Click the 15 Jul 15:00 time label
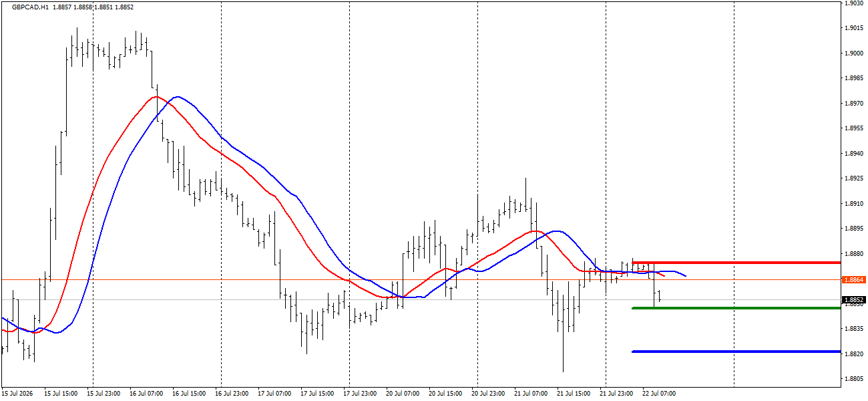This screenshot has height=401, width=868. (60, 394)
